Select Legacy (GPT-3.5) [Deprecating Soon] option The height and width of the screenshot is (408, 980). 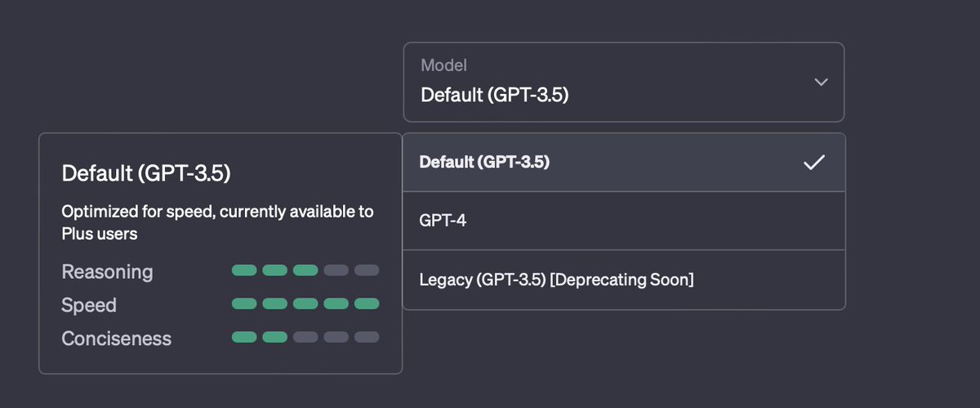tap(623, 280)
